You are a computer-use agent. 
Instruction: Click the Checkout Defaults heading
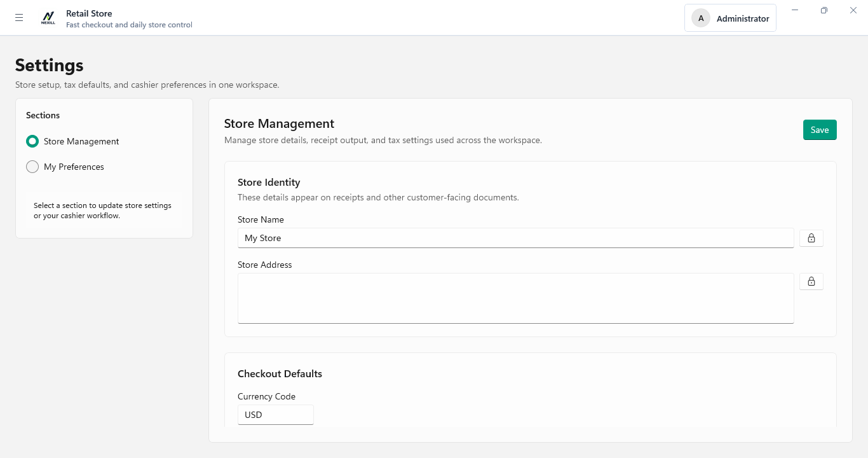280,373
